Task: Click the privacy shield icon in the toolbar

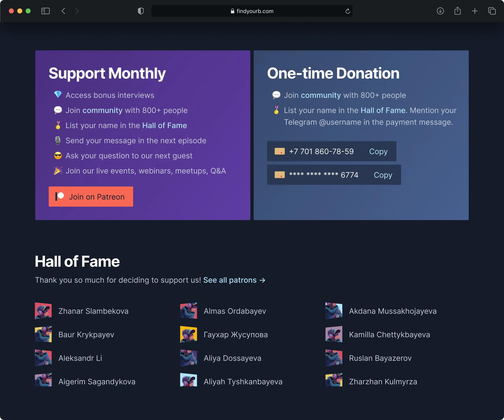Action: [x=141, y=11]
